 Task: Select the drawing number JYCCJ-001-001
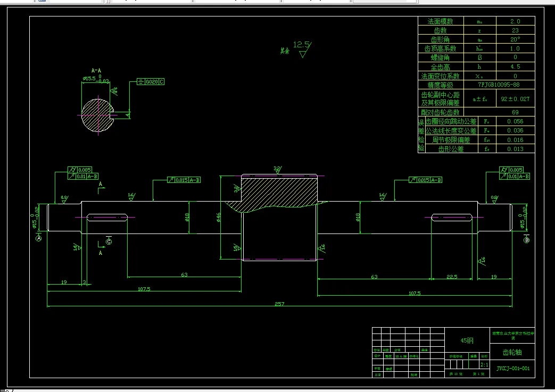tap(513, 368)
